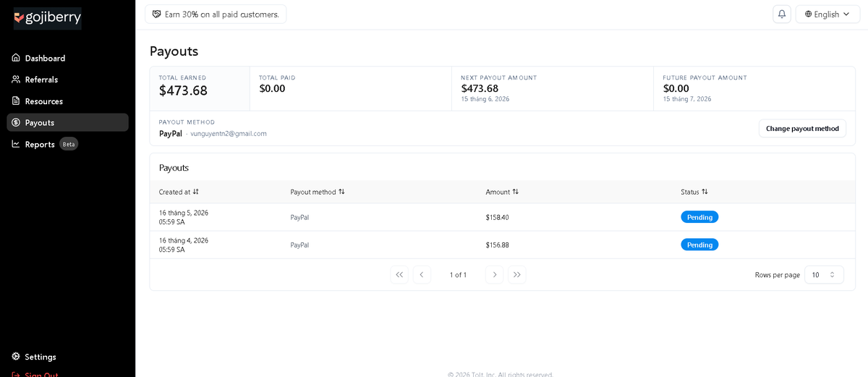This screenshot has height=377, width=868.
Task: Open notifications bell
Action: 782,14
